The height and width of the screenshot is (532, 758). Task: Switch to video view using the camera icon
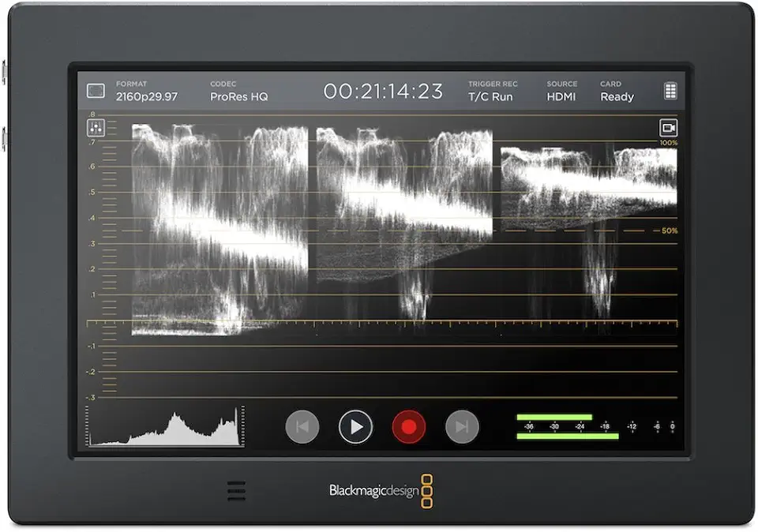[668, 128]
